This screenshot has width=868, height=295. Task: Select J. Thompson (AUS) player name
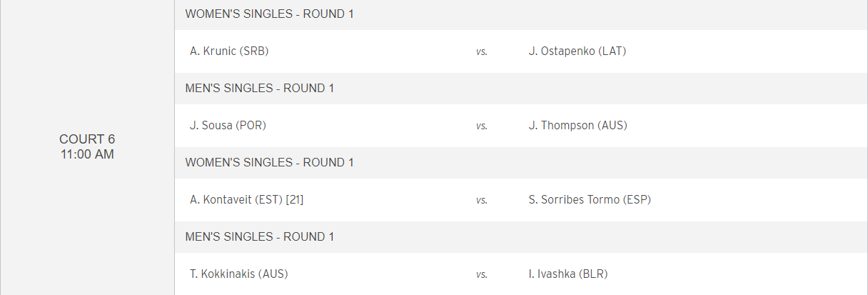coord(579,125)
